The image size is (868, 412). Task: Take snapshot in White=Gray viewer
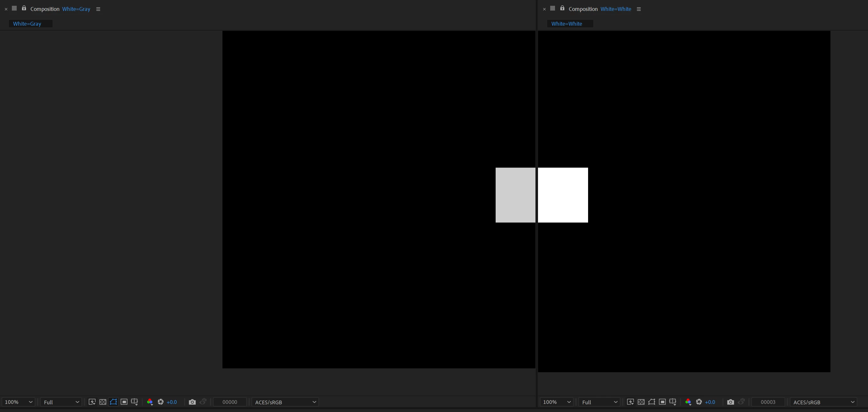[192, 402]
